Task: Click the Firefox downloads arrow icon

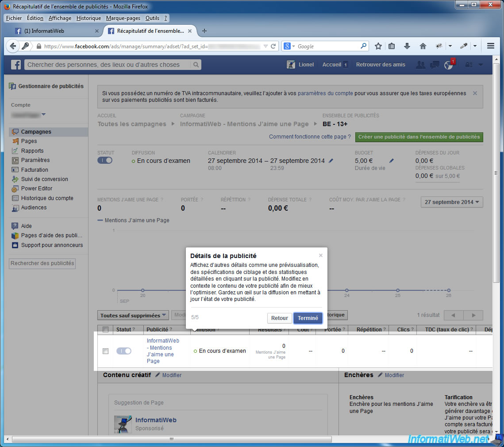Action: (x=408, y=46)
